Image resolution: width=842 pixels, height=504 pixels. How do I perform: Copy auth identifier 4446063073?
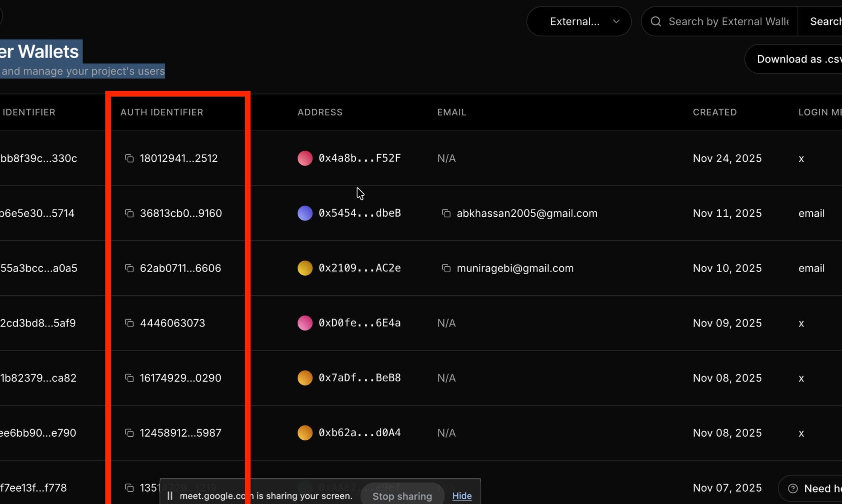coord(129,323)
